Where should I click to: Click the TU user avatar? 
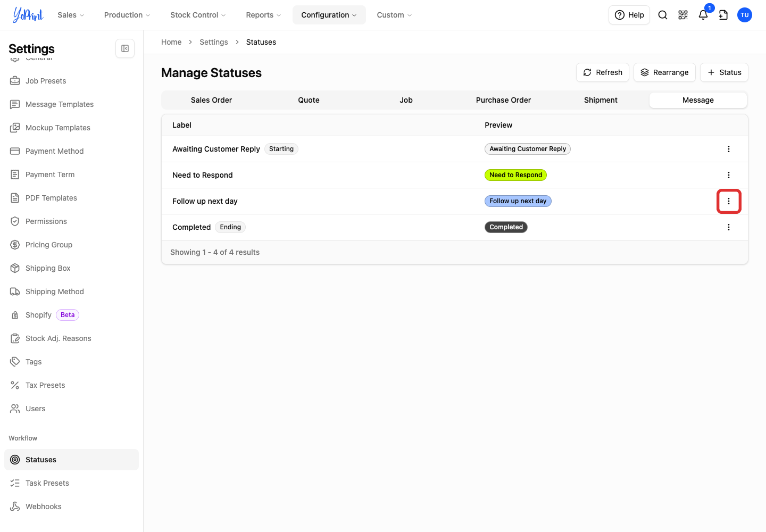pyautogui.click(x=745, y=15)
